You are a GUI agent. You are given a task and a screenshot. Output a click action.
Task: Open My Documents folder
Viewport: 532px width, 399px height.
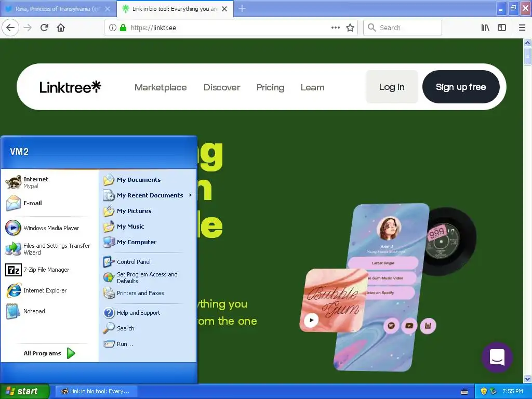[x=148, y=179]
